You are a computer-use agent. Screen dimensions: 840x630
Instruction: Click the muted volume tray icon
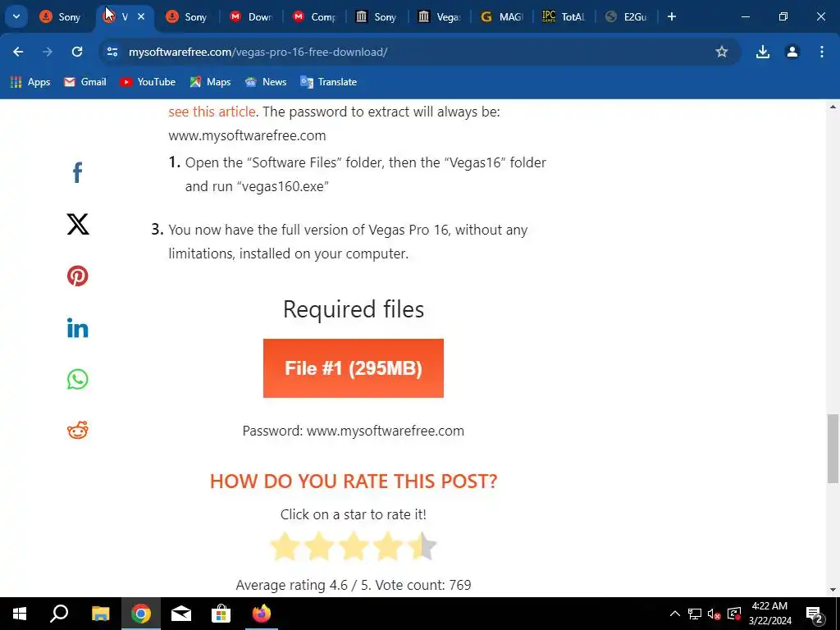point(714,614)
